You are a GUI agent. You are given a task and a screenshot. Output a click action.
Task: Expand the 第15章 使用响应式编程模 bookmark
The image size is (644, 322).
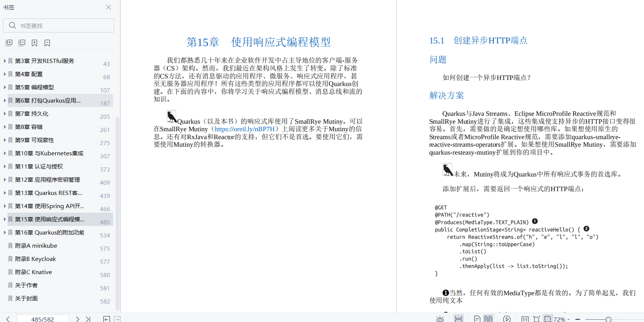(x=5, y=219)
